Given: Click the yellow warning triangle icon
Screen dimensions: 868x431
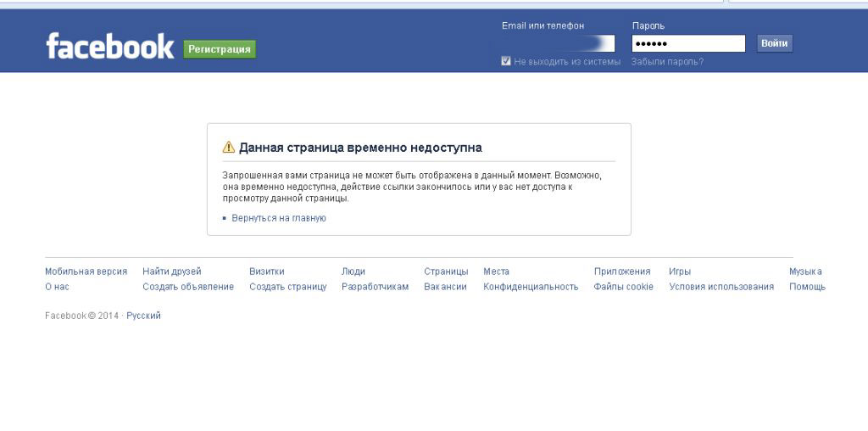Looking at the screenshot, I should [x=229, y=148].
